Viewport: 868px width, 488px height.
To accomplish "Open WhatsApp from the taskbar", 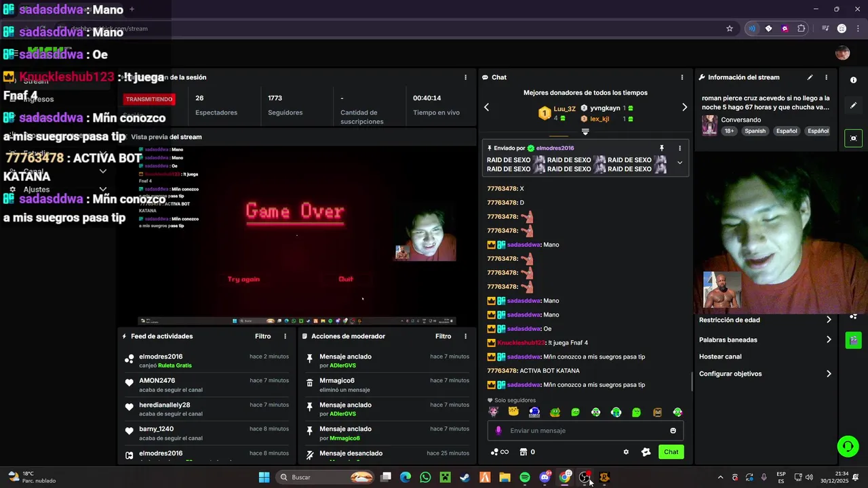I will pos(425,477).
